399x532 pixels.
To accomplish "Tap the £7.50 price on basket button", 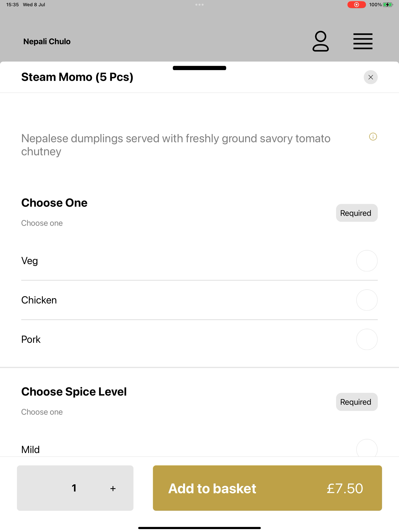I will tap(345, 488).
